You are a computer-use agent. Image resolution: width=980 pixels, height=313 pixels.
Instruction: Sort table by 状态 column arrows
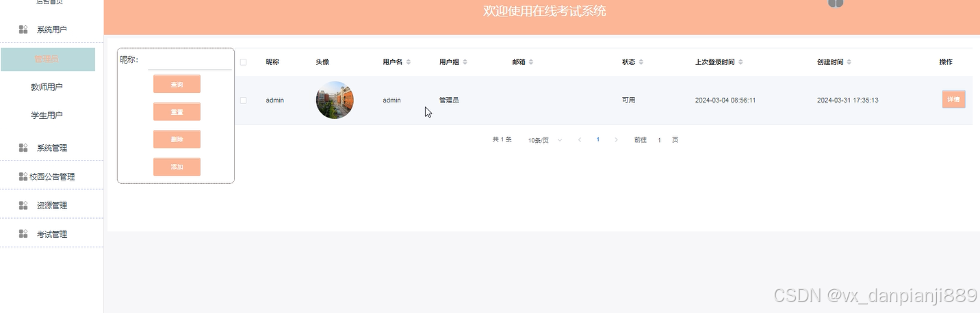(x=641, y=62)
